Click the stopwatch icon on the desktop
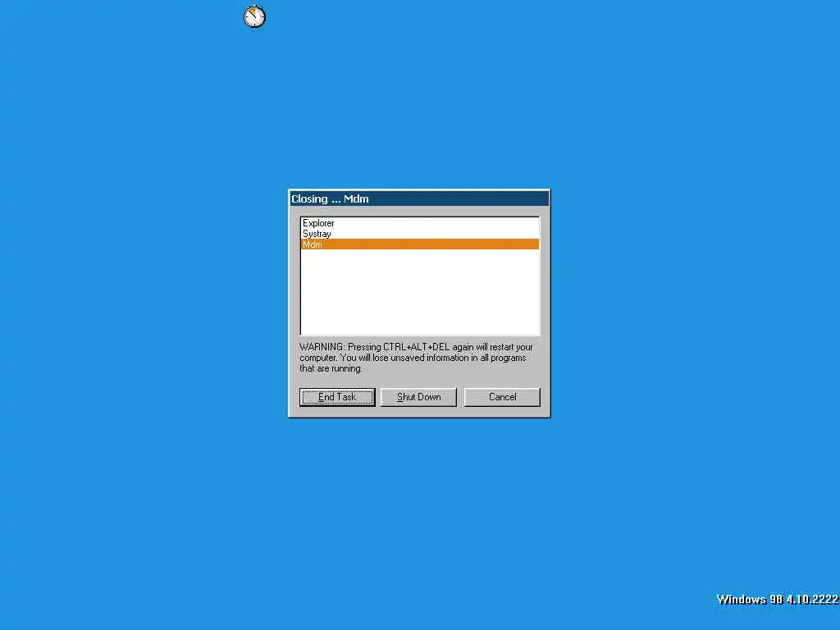Image resolution: width=840 pixels, height=630 pixels. pos(254,16)
